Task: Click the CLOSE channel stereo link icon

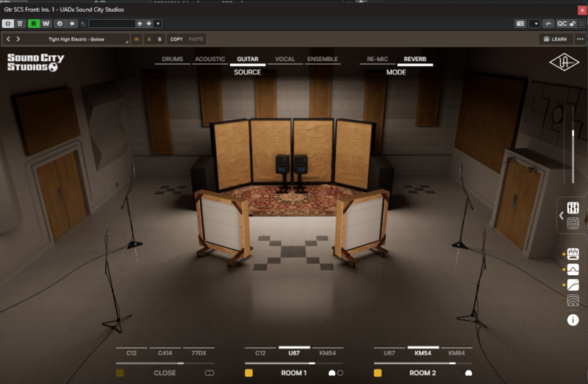Action: 209,373
